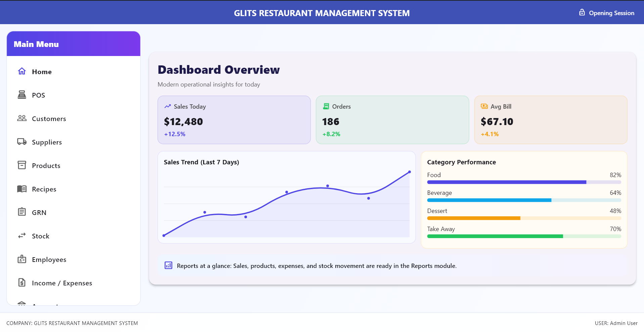Select the Sales Today card
This screenshot has width=644, height=332.
tap(234, 120)
